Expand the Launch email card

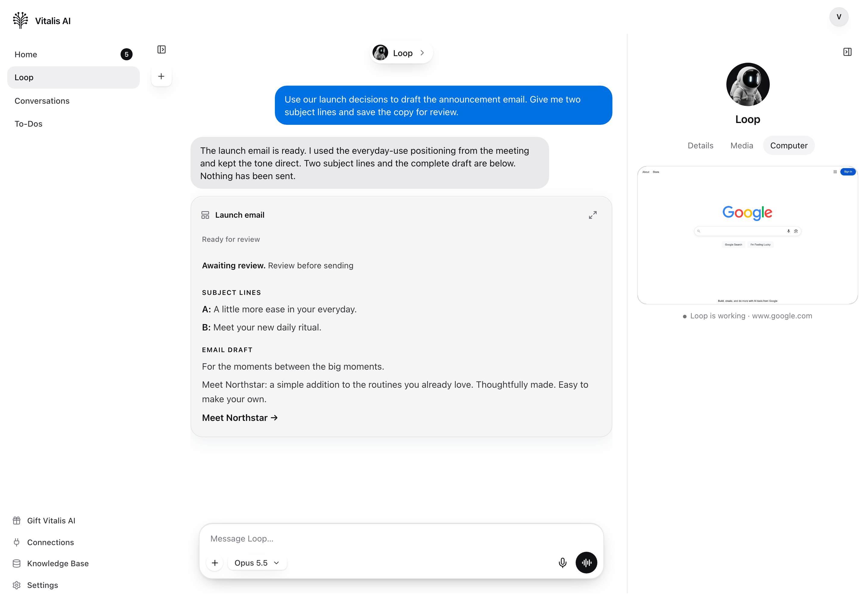(x=592, y=215)
